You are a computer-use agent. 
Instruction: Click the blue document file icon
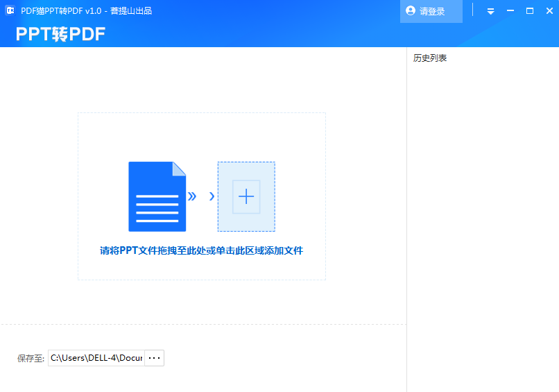pos(157,196)
